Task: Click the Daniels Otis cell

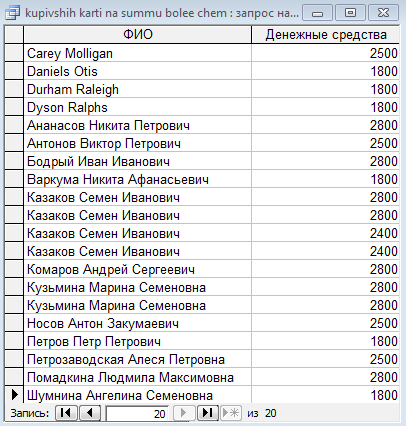Action: point(137,71)
